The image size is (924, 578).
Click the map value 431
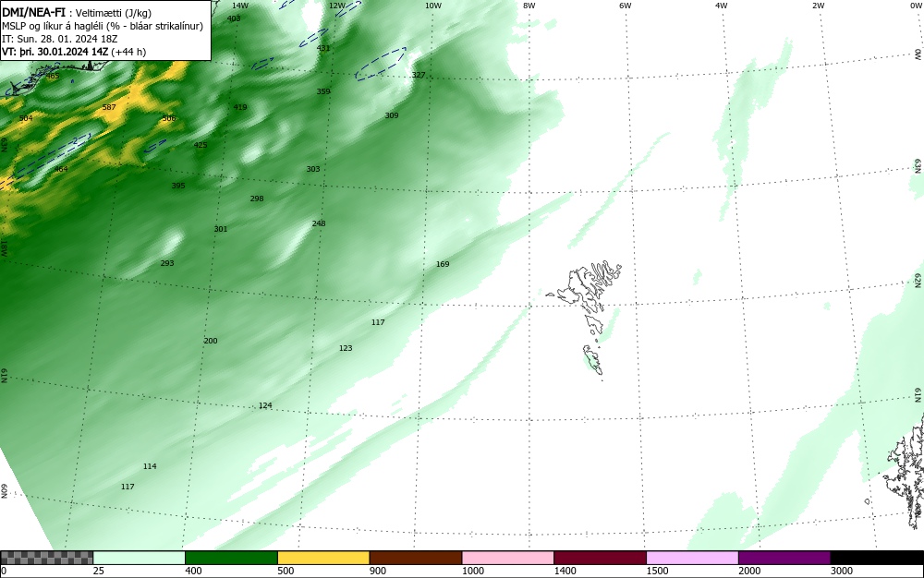pyautogui.click(x=323, y=48)
